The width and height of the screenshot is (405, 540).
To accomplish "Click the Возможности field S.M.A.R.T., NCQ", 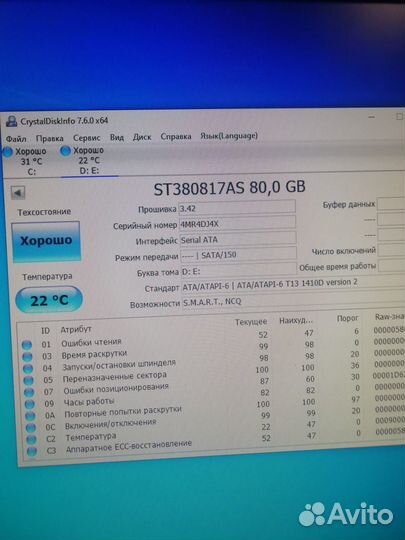I will tap(293, 300).
